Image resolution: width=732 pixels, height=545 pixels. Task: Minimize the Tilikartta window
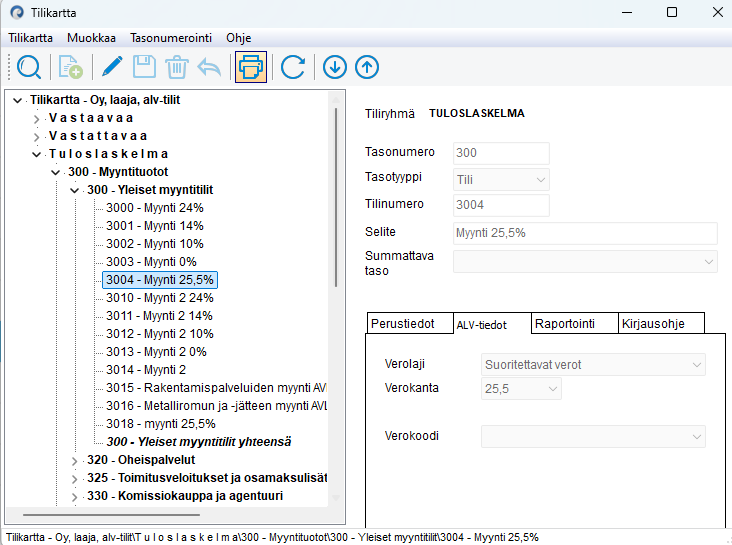tap(627, 12)
